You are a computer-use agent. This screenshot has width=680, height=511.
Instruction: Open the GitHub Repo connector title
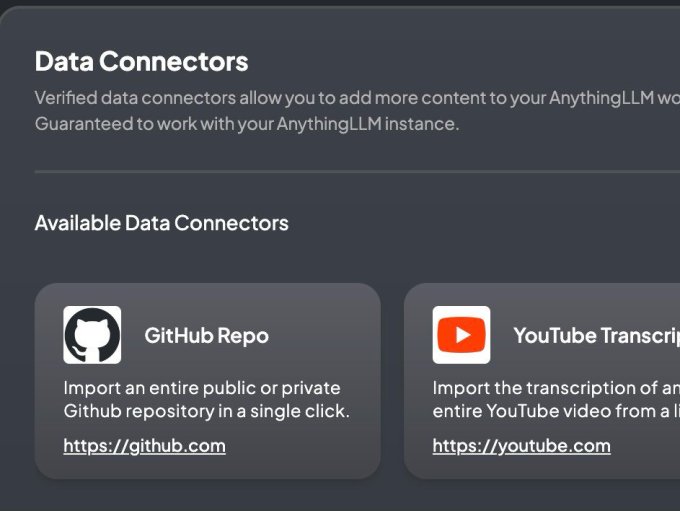pos(206,336)
